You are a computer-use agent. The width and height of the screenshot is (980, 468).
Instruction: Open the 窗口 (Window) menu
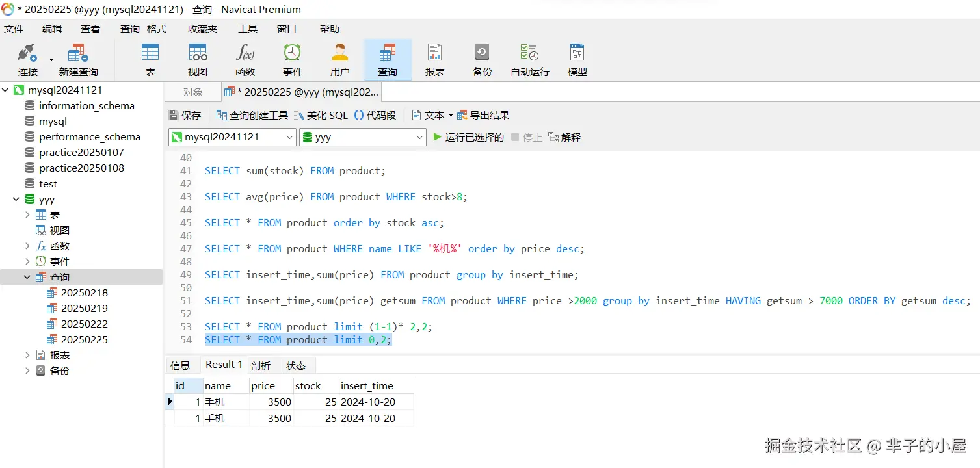(287, 29)
